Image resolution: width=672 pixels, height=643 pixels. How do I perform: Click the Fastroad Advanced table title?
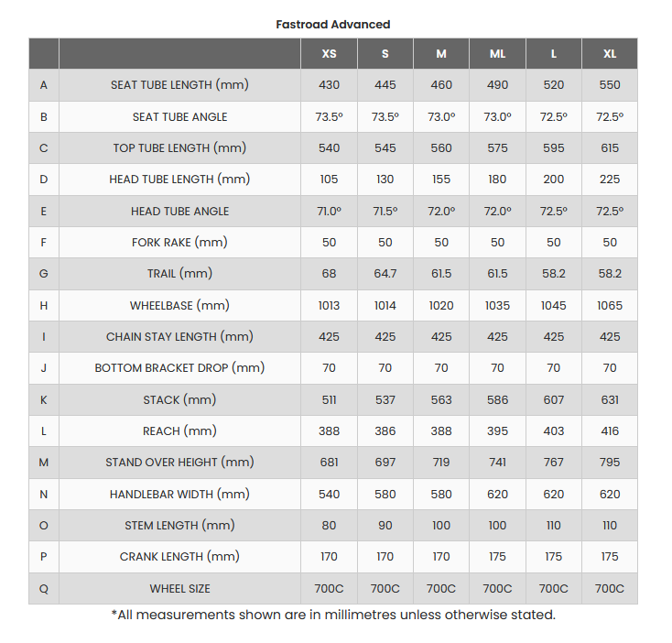point(333,25)
